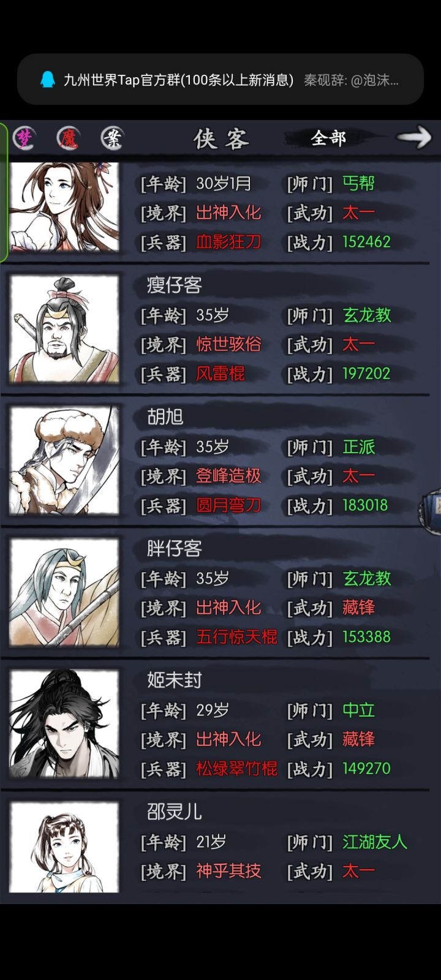Click the 风雷棍 weapon link
441x980 pixels.
coord(221,374)
